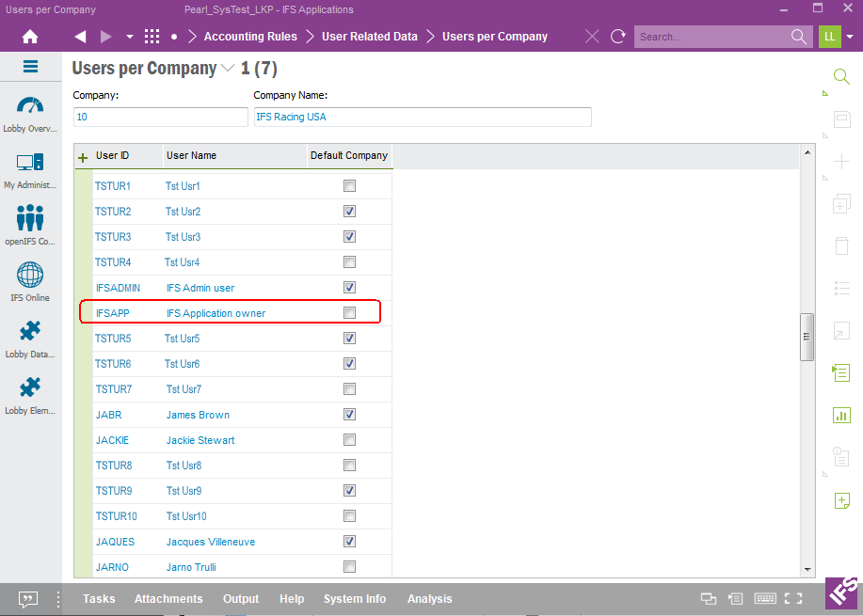Viewport: 863px width, 616px height.
Task: Open the grid navigator icon
Action: (x=152, y=37)
